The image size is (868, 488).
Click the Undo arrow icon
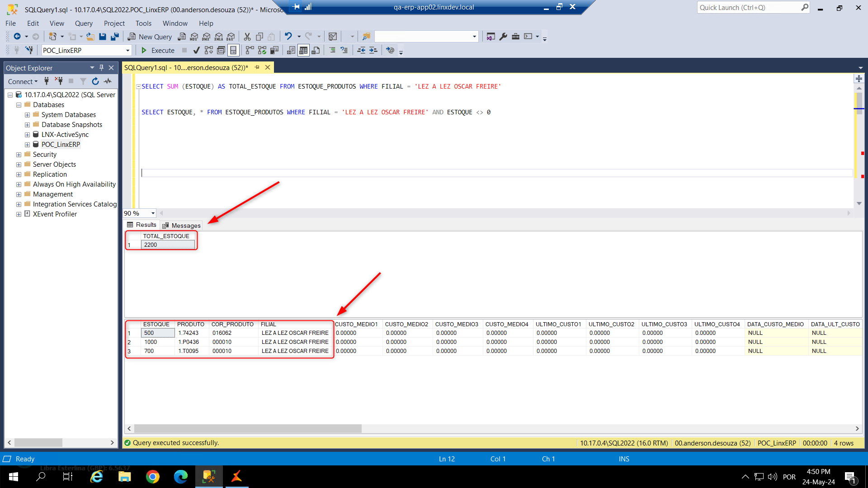pyautogui.click(x=288, y=37)
